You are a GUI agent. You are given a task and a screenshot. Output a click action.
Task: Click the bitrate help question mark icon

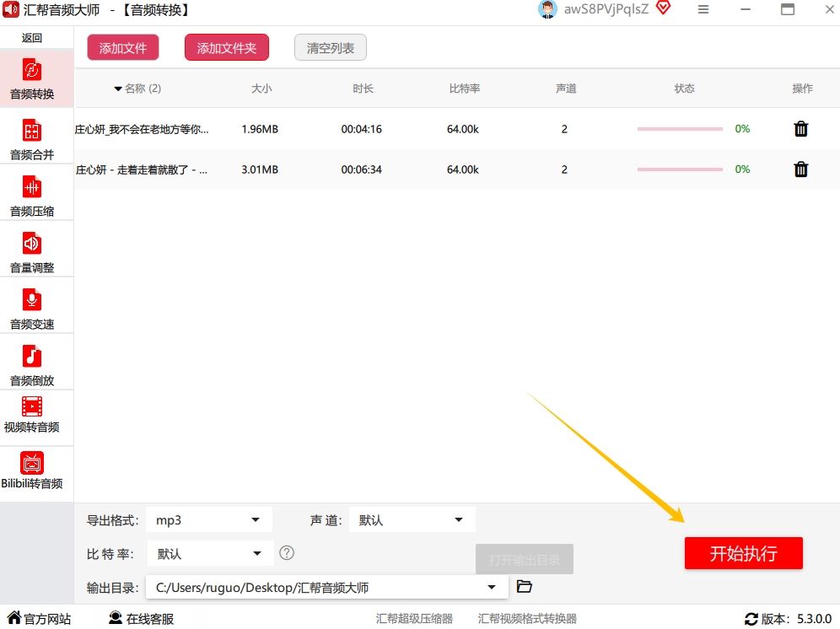pyautogui.click(x=287, y=553)
